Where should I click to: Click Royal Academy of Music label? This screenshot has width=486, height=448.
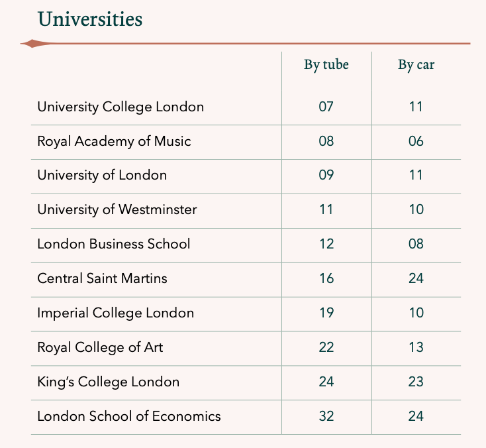pos(114,141)
